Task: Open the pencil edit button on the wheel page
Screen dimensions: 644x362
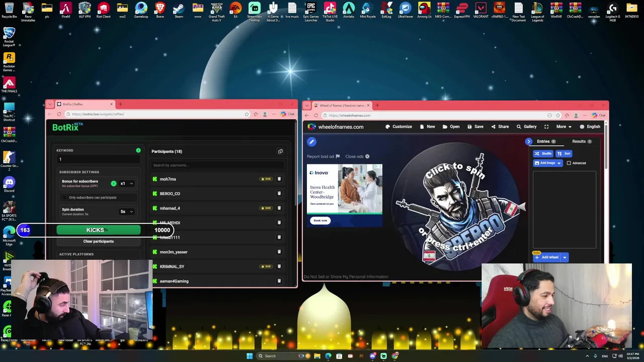Action: (x=311, y=142)
